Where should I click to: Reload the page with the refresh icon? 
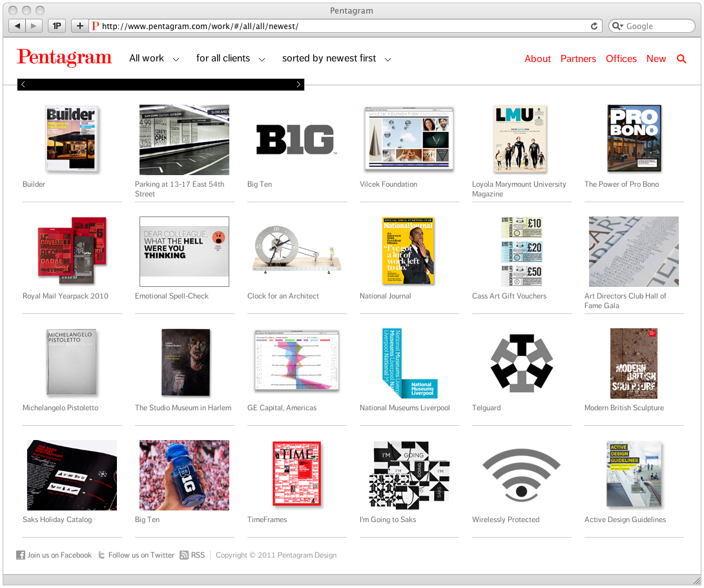point(594,26)
